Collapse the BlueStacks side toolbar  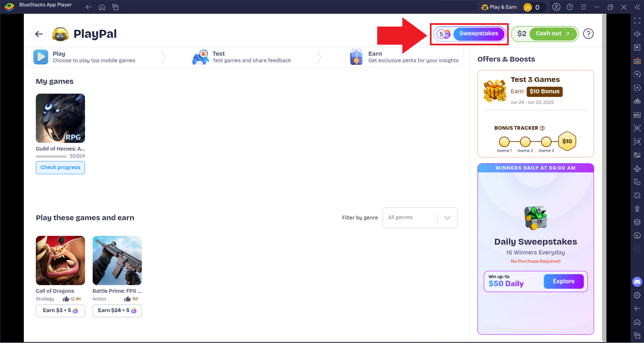pyautogui.click(x=637, y=7)
